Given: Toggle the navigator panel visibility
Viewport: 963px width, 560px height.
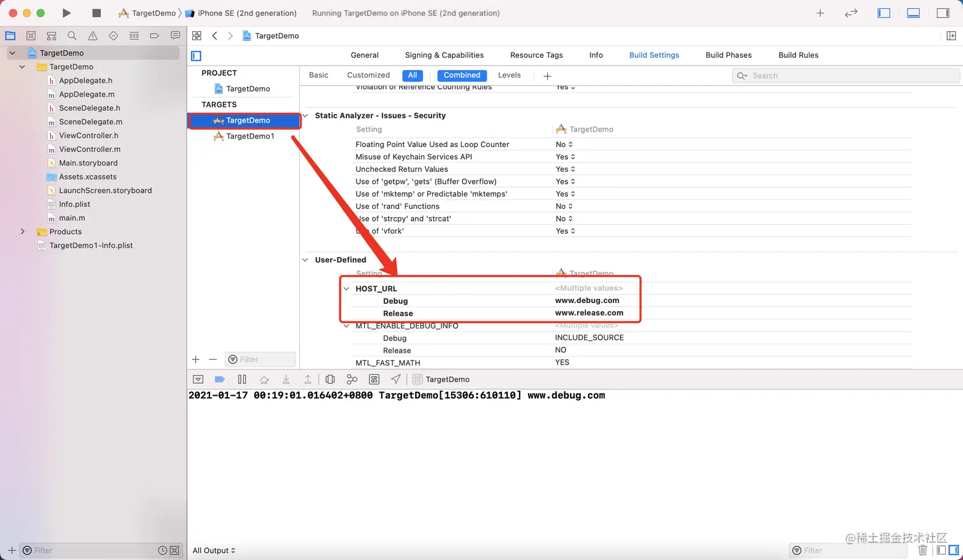Looking at the screenshot, I should point(883,13).
